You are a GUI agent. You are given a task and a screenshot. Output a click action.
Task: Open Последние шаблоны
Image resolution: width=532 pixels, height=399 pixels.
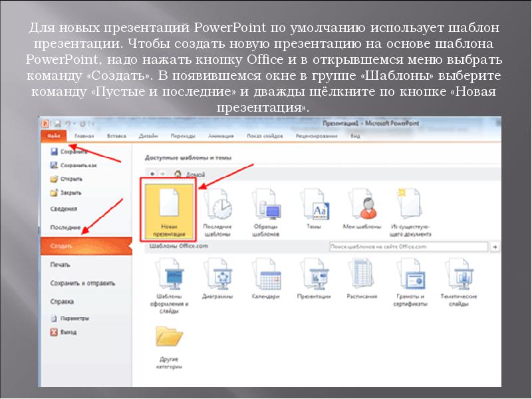click(x=217, y=212)
